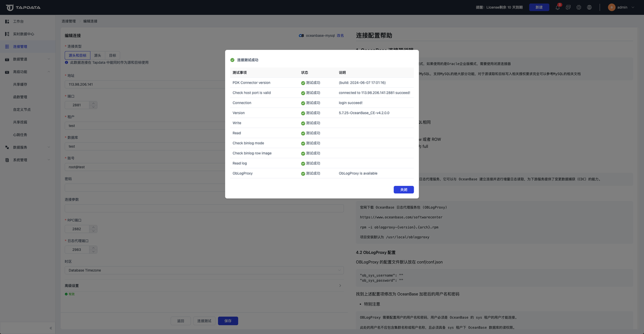The image size is (644, 334).
Task: Click the success icon in the Write row
Action: 303,123
